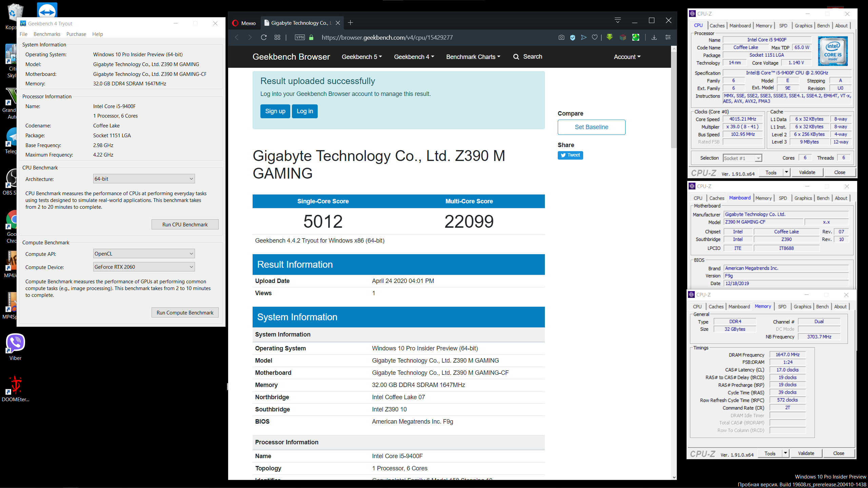Open the Viber desktop shortcut

[15, 346]
